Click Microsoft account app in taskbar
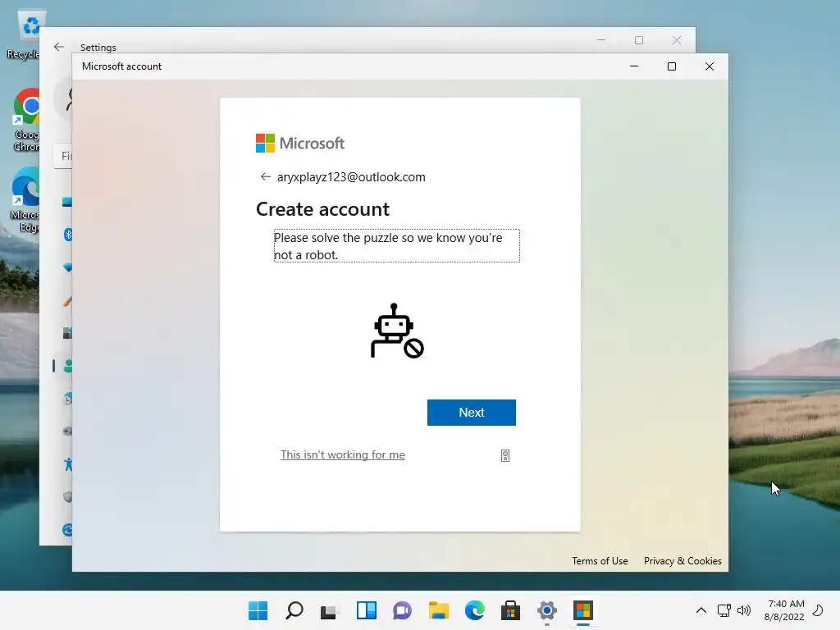The image size is (840, 630). click(x=583, y=610)
